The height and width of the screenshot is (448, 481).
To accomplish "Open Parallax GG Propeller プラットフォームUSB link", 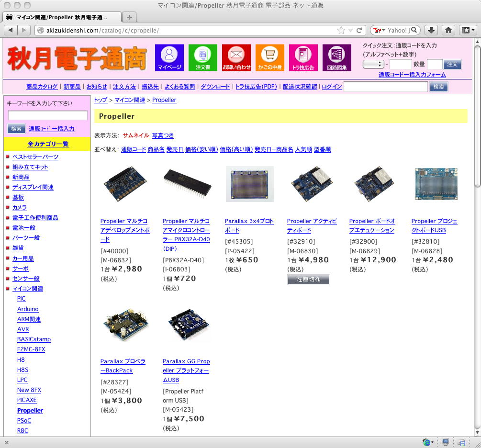I will (186, 370).
